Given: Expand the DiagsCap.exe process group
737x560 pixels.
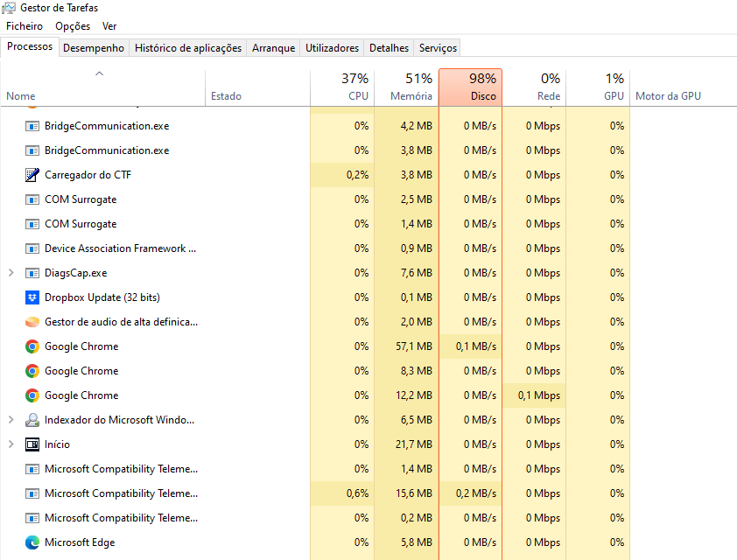Looking at the screenshot, I should 11,273.
